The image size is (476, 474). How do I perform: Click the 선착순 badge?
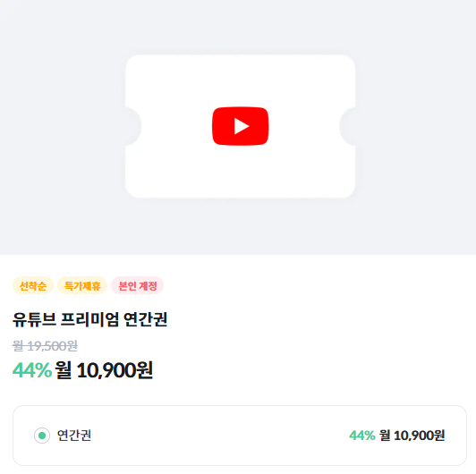point(33,285)
